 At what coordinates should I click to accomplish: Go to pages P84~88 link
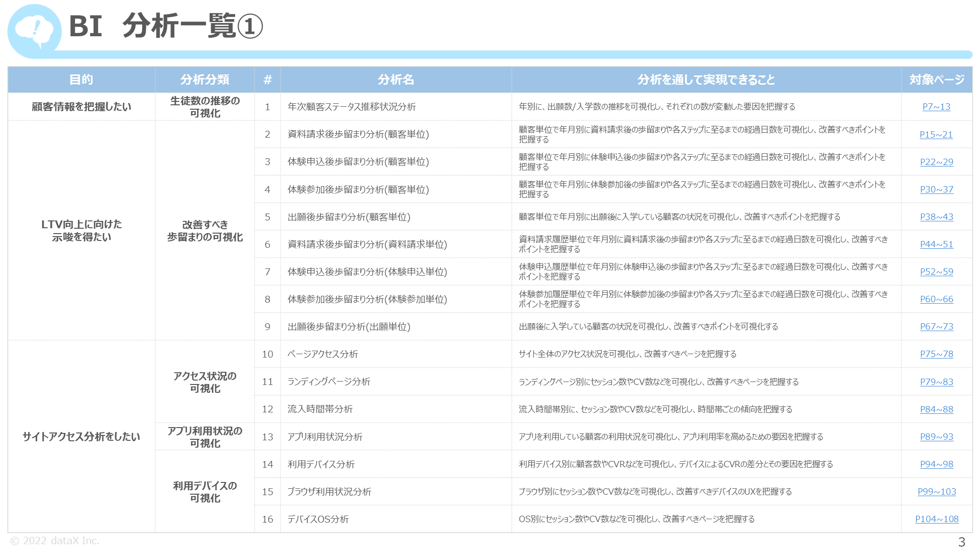[936, 409]
